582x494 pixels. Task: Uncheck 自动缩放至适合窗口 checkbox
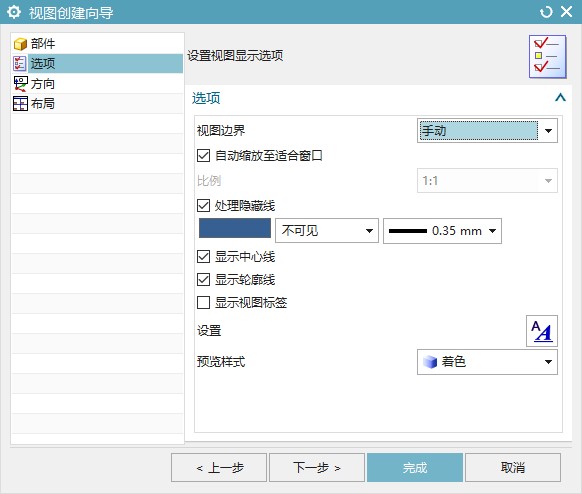click(x=203, y=155)
